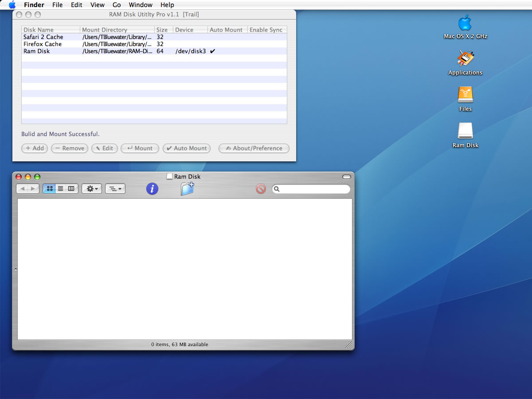Click the Finder status bar item count
Viewport: 532px width, 399px height.
tap(180, 344)
